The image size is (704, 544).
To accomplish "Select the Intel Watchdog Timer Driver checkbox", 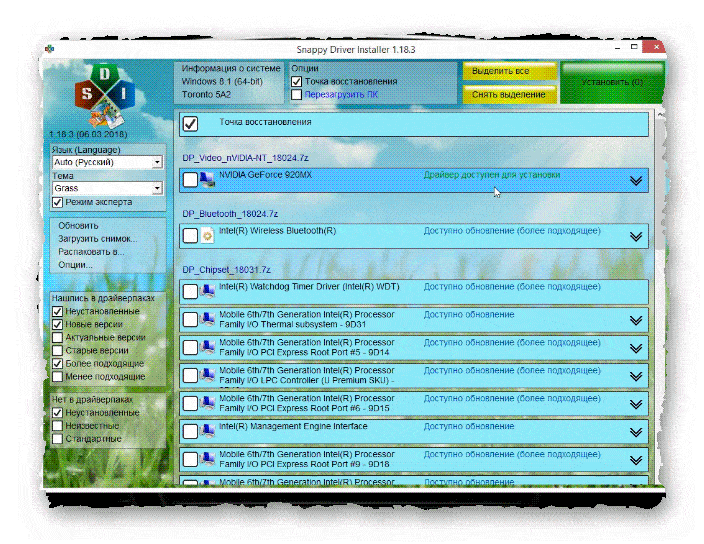I will tap(190, 291).
